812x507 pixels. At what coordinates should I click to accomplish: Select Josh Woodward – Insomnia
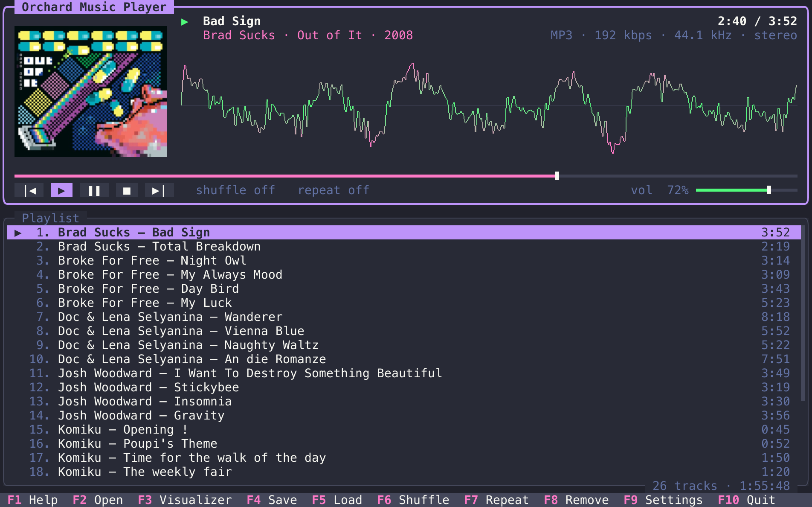404,402
